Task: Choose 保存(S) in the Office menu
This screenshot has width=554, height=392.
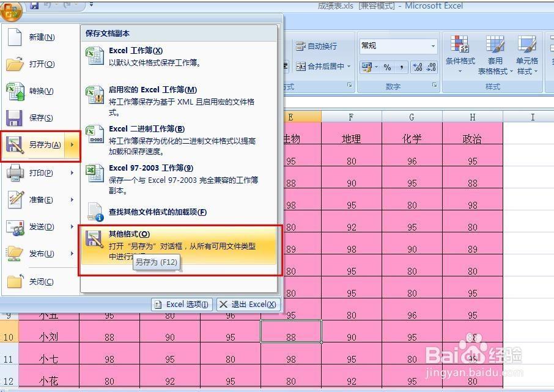Action: coord(40,117)
